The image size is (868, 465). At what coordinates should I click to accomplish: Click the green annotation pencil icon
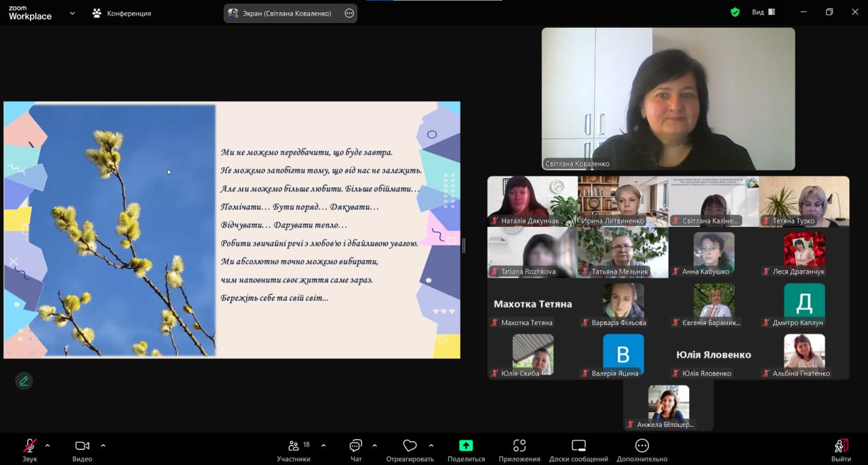click(24, 381)
